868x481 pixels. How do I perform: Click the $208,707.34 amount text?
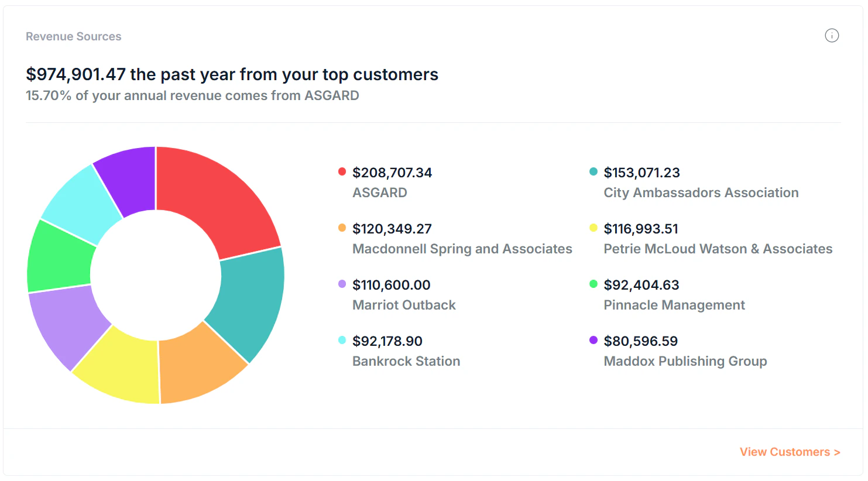click(392, 172)
